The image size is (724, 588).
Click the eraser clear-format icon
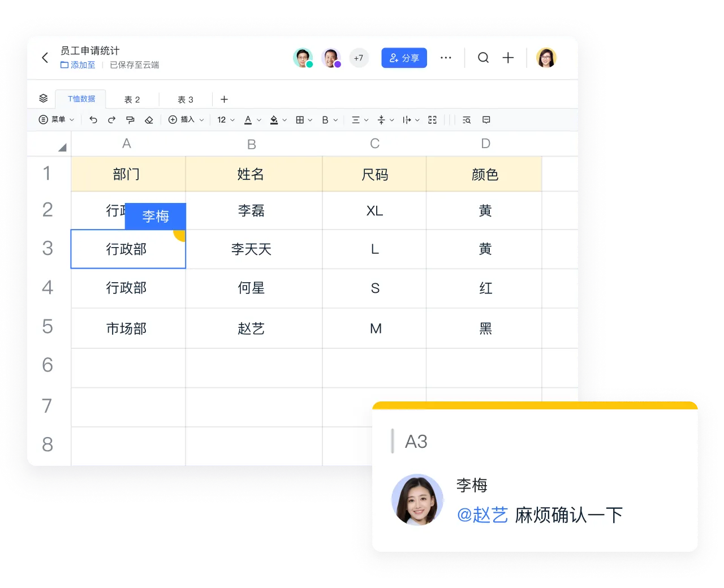point(149,120)
